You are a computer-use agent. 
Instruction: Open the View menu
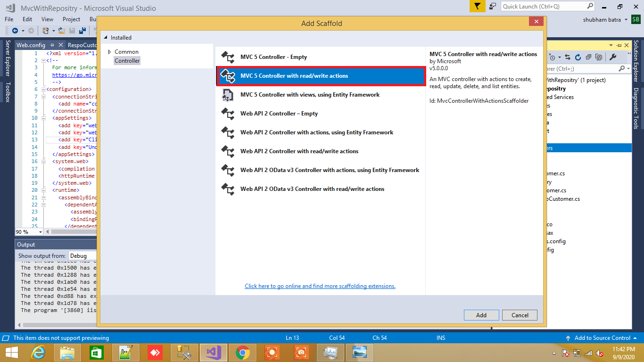pos(47,19)
